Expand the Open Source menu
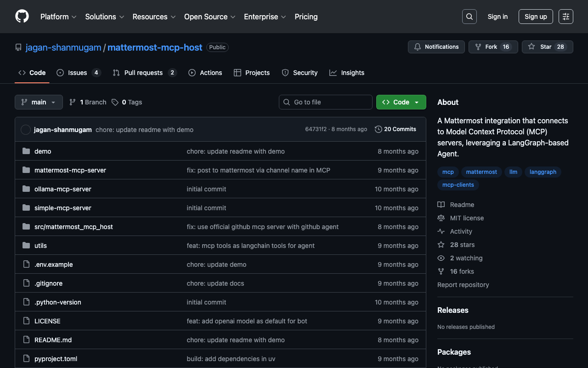 coord(209,17)
